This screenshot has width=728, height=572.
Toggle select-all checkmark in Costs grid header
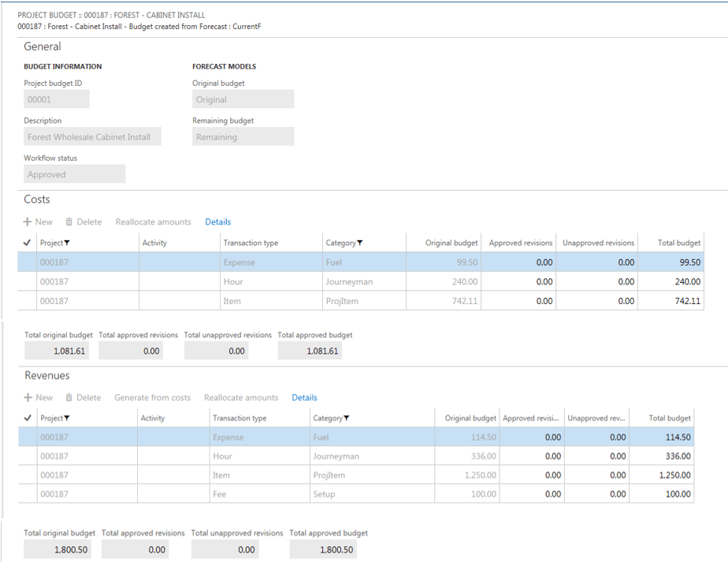28,243
